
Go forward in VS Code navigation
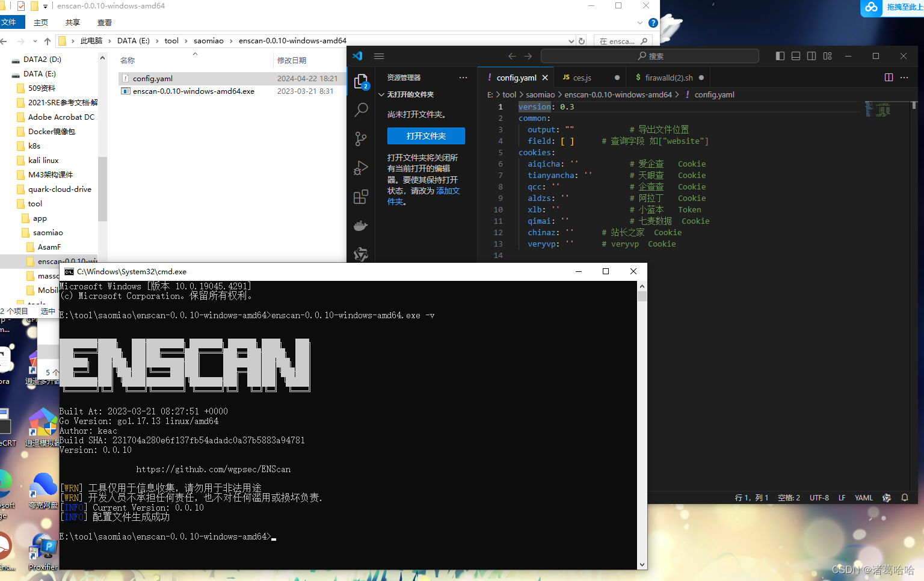click(528, 56)
